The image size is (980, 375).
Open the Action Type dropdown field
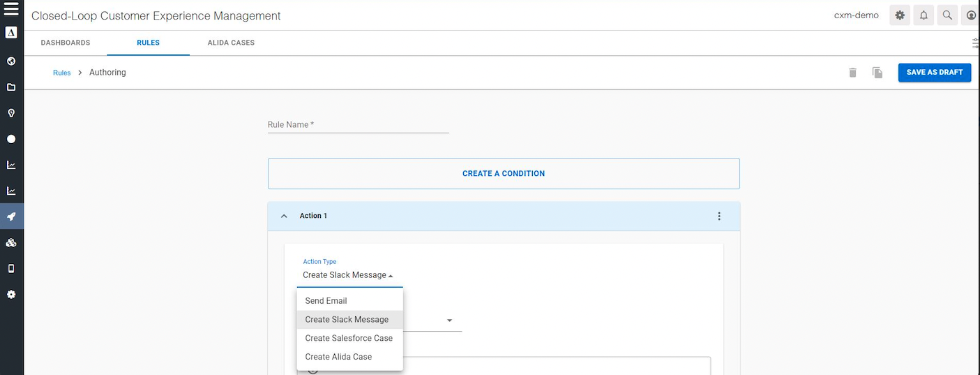pos(349,275)
